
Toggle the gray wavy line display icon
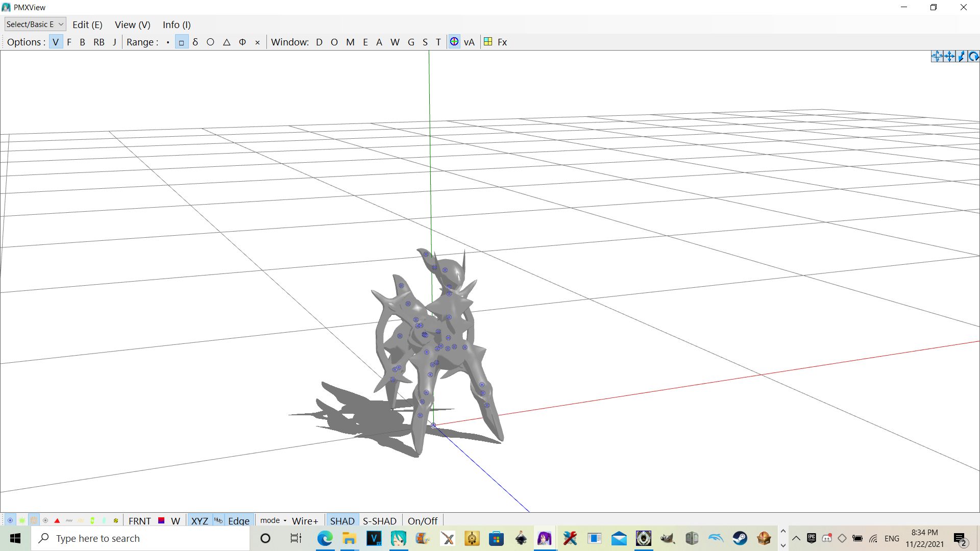pos(69,520)
